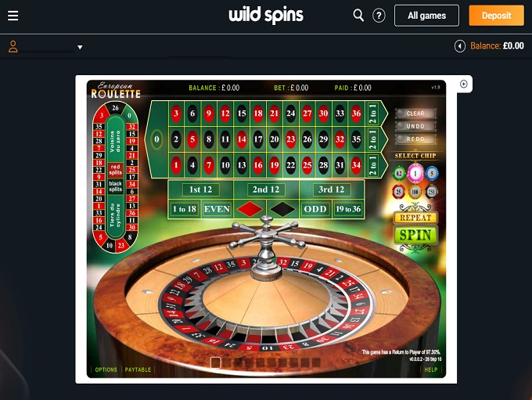Place a bet on the 0 cell

click(x=156, y=139)
